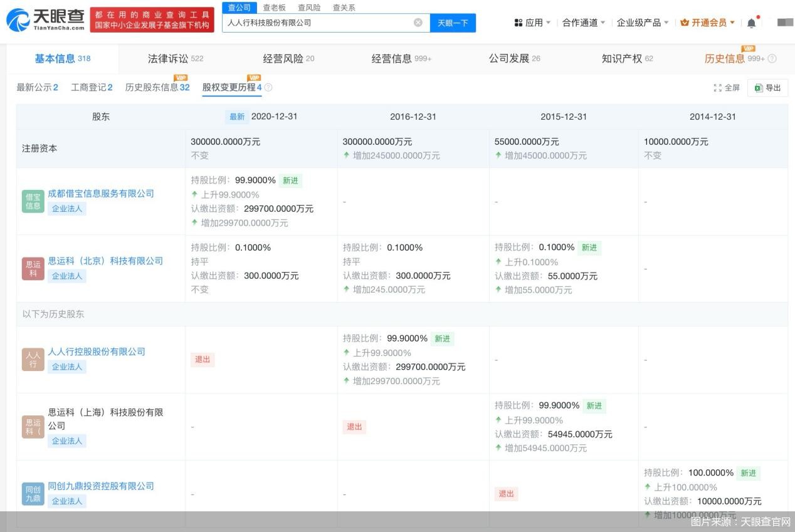Viewport: 795px width, 532px height.
Task: Click help icon next to 股权变更历程
Action: pyautogui.click(x=268, y=88)
